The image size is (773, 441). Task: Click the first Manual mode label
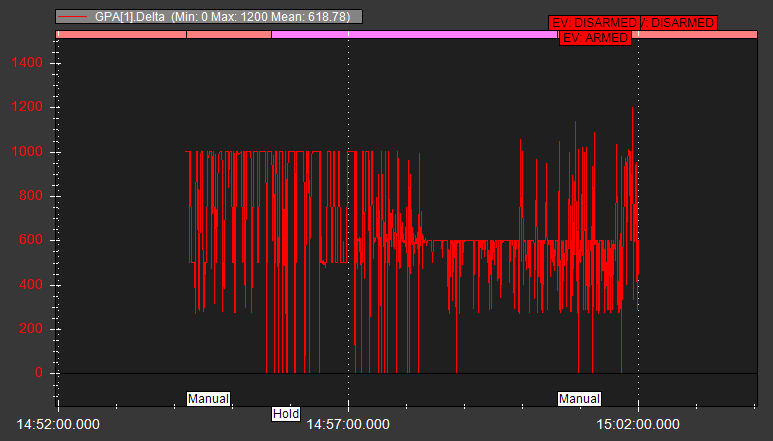208,399
